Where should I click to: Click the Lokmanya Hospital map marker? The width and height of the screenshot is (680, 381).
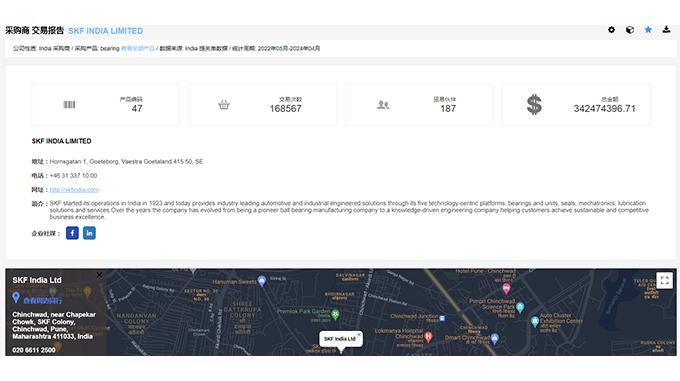(428, 336)
